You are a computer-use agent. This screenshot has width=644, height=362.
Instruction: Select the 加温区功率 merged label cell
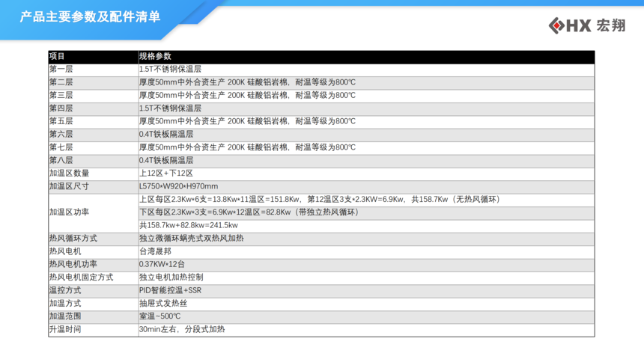click(x=69, y=212)
